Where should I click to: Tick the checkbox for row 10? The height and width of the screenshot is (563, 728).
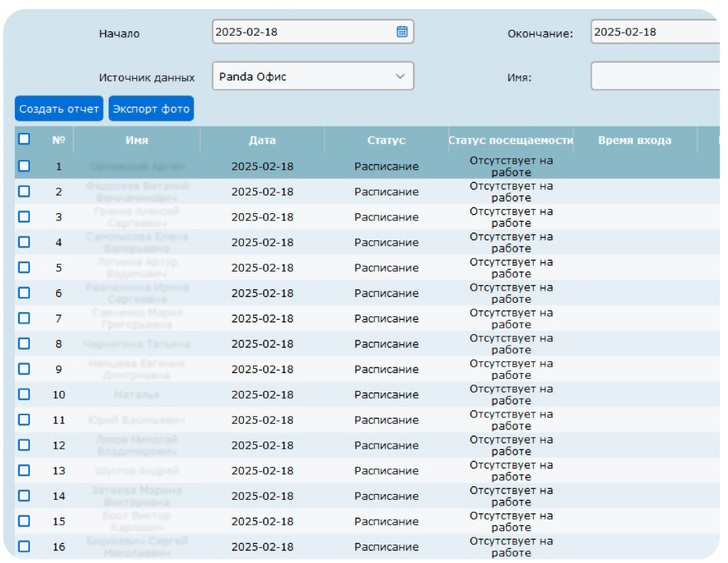(24, 394)
